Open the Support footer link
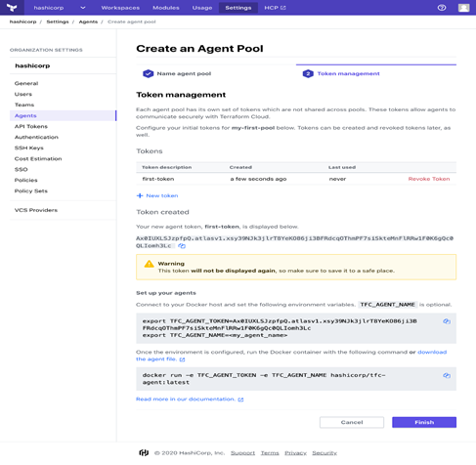The image size is (476, 465). [242, 453]
